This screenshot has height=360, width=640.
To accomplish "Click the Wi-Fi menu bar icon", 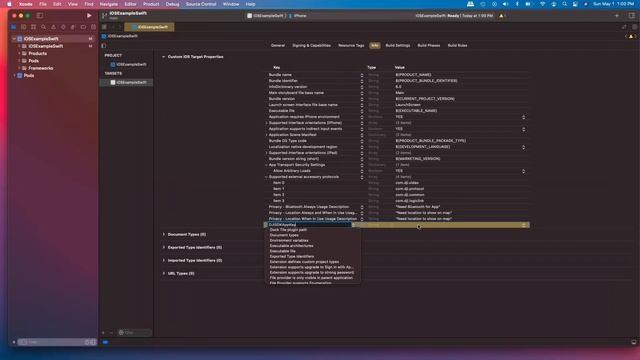I will 542,4.
